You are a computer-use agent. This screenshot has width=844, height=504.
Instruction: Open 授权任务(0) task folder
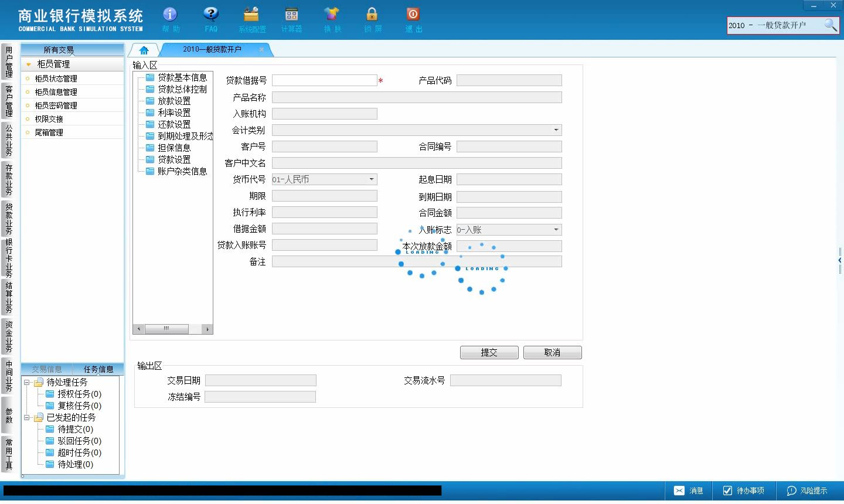click(x=73, y=394)
